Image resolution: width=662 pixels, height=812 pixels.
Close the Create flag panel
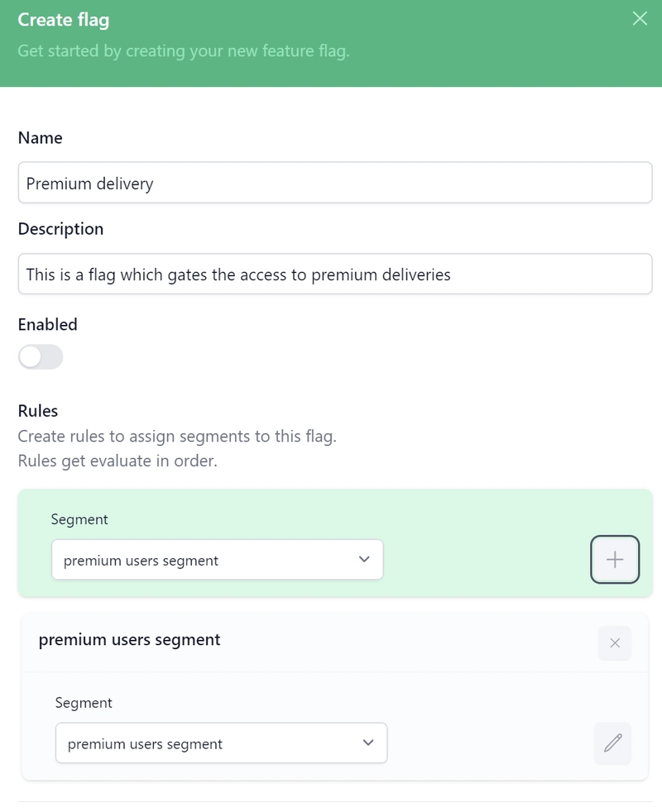[x=640, y=19]
